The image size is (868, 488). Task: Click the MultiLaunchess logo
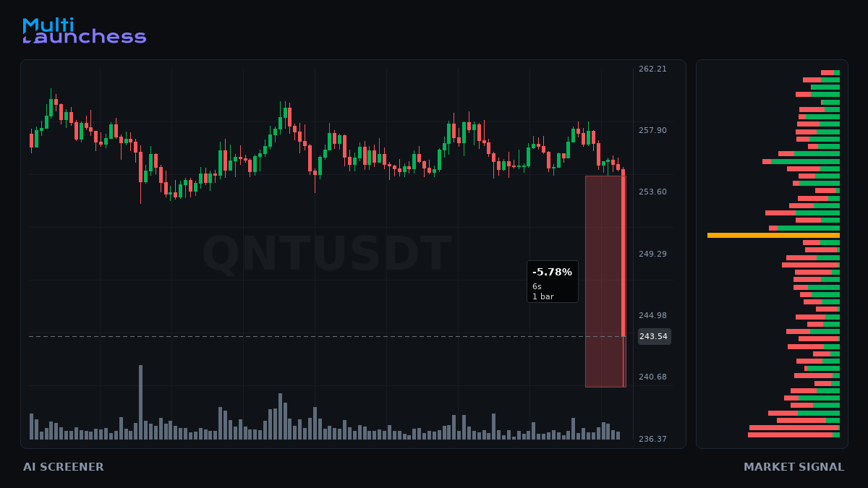point(84,31)
